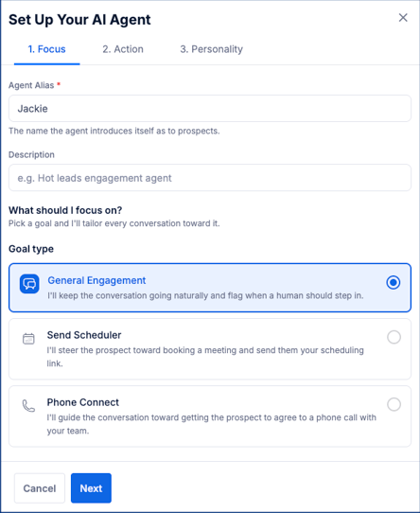
Task: Pick the Send Scheduler goal title
Action: coord(84,335)
